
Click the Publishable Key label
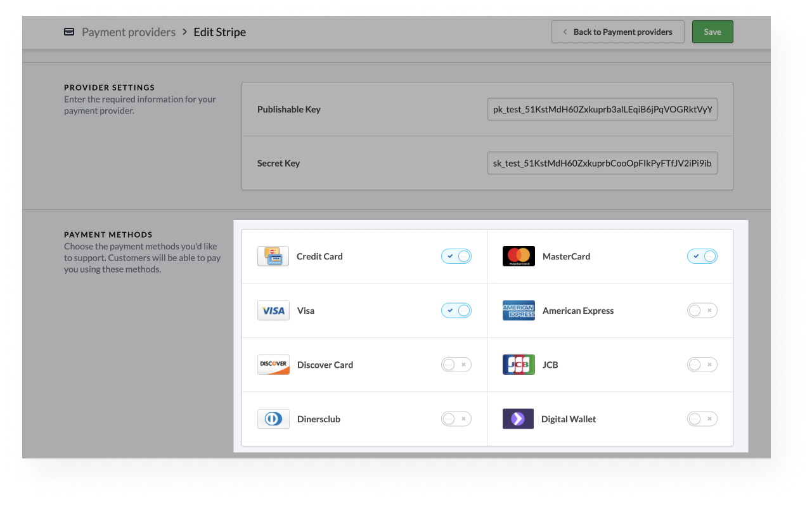(x=289, y=109)
